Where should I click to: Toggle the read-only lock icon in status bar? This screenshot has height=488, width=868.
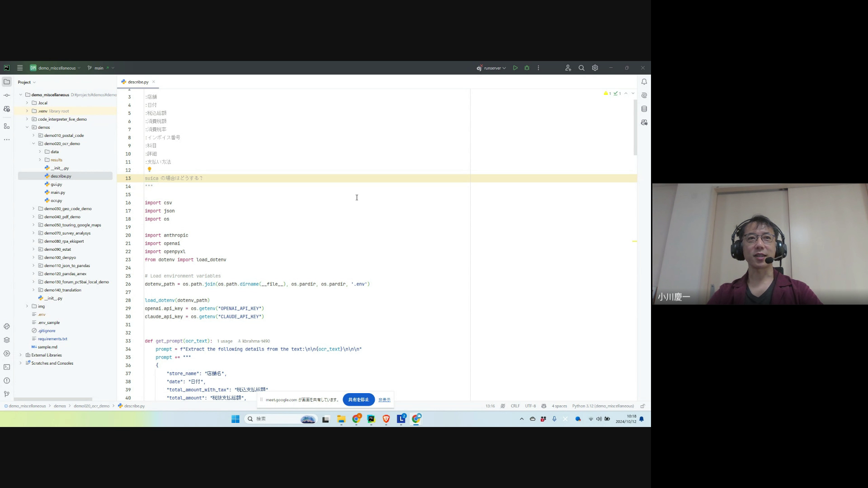point(642,406)
